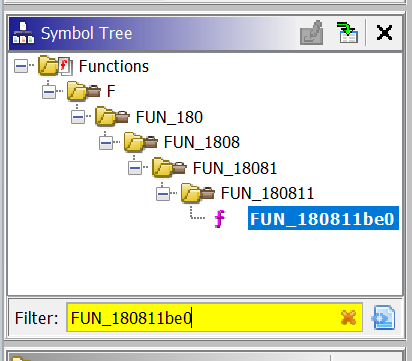Select the Functions tree label

tap(114, 66)
